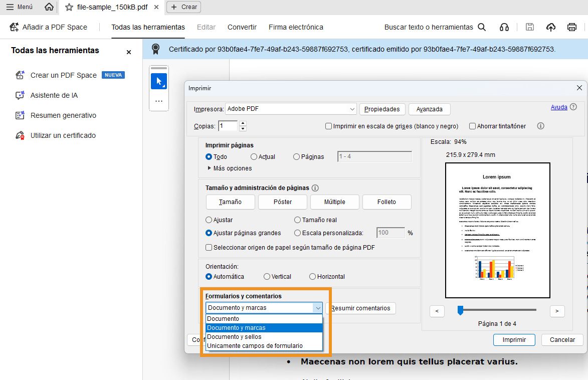This screenshot has width=588, height=380.
Task: Select Escala personalizada radio option
Action: (x=297, y=233)
